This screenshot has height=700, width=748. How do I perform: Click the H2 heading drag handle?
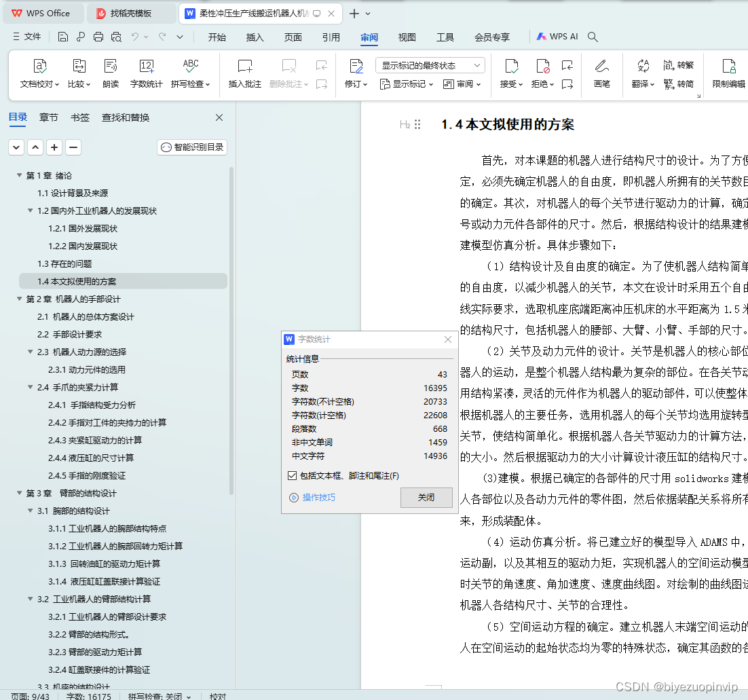(417, 124)
